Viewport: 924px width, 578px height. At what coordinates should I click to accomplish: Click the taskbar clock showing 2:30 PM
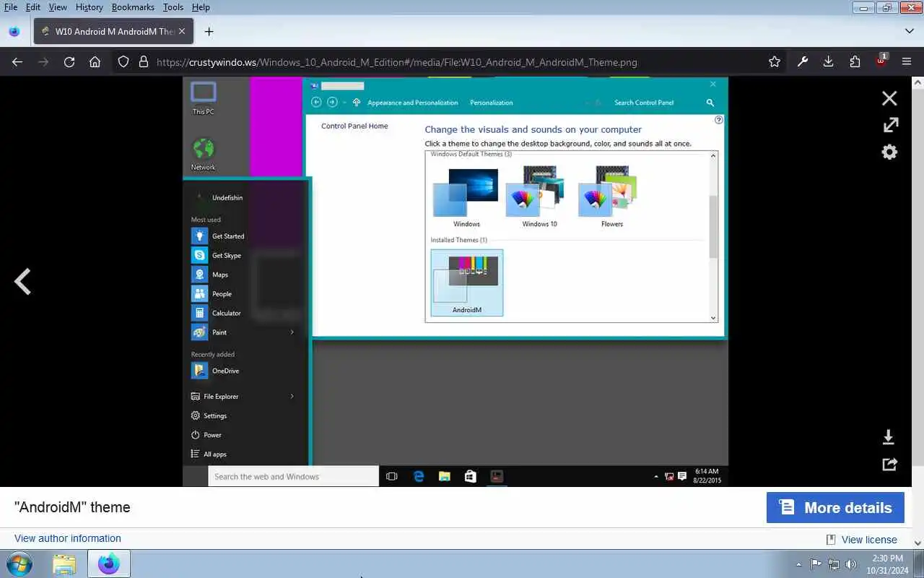(887, 564)
